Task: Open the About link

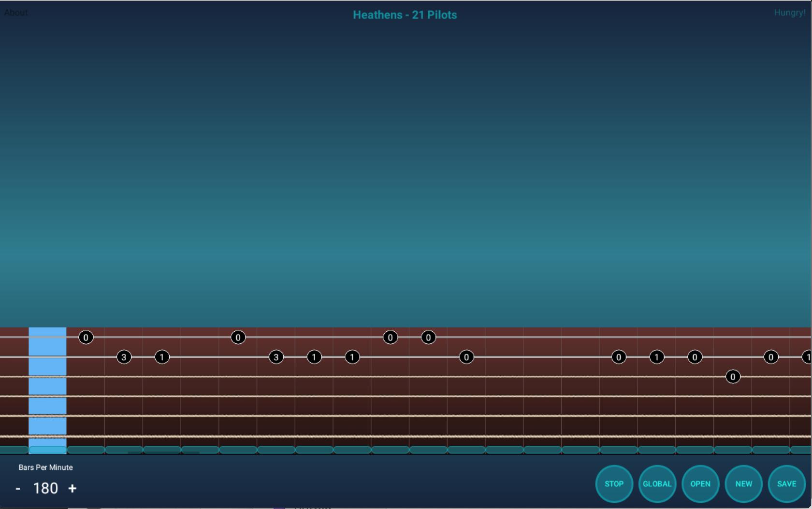Action: pos(16,13)
